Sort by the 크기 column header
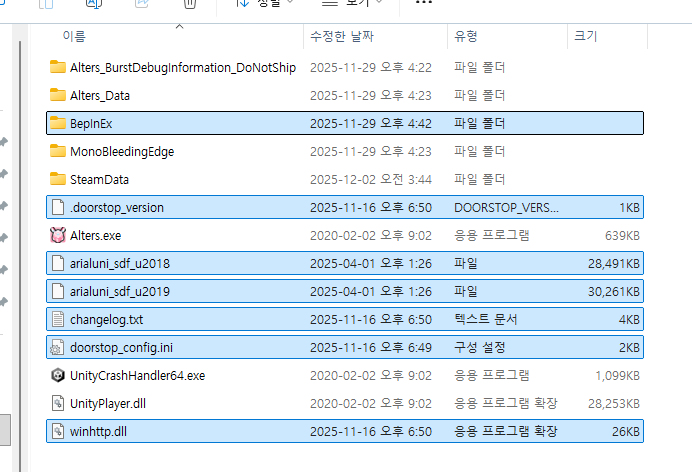Image resolution: width=692 pixels, height=472 pixels. [585, 36]
